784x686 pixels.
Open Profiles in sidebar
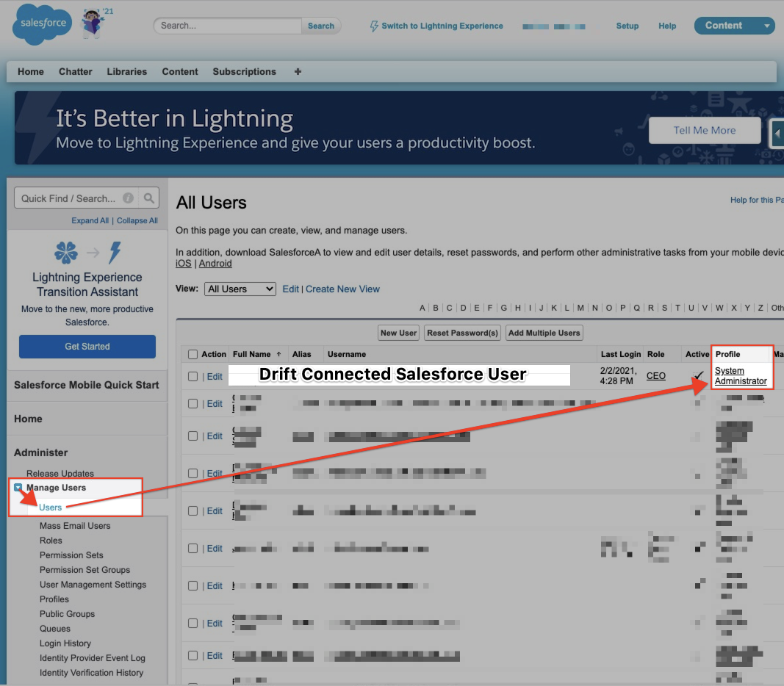54,599
